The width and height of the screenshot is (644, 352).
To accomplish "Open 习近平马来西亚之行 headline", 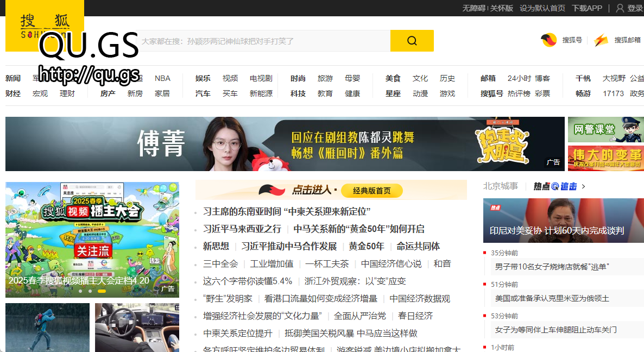I will 242,229.
